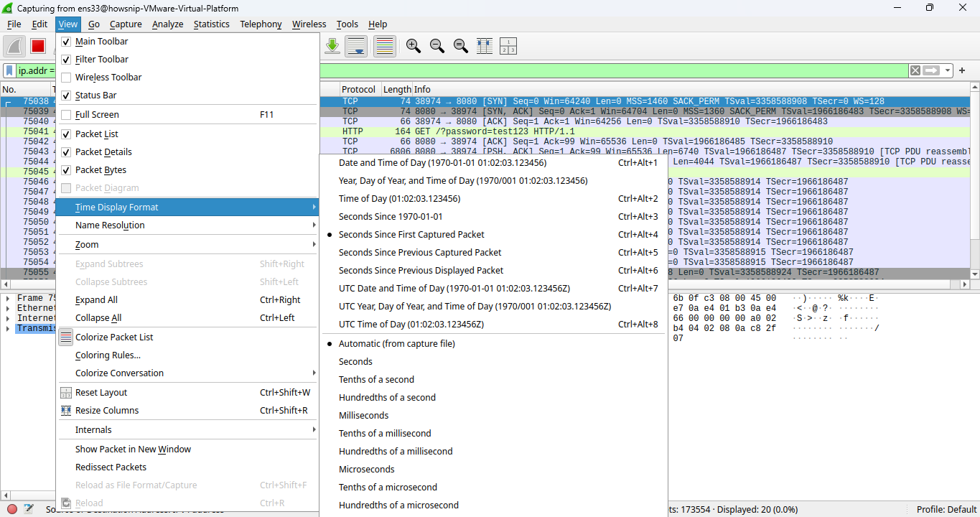The image size is (980, 517).
Task: Toggle auto-scroll during live capture icon
Action: (357, 46)
